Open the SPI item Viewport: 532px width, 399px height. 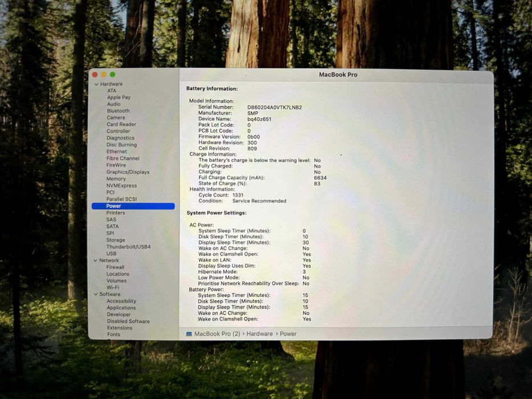(x=110, y=233)
